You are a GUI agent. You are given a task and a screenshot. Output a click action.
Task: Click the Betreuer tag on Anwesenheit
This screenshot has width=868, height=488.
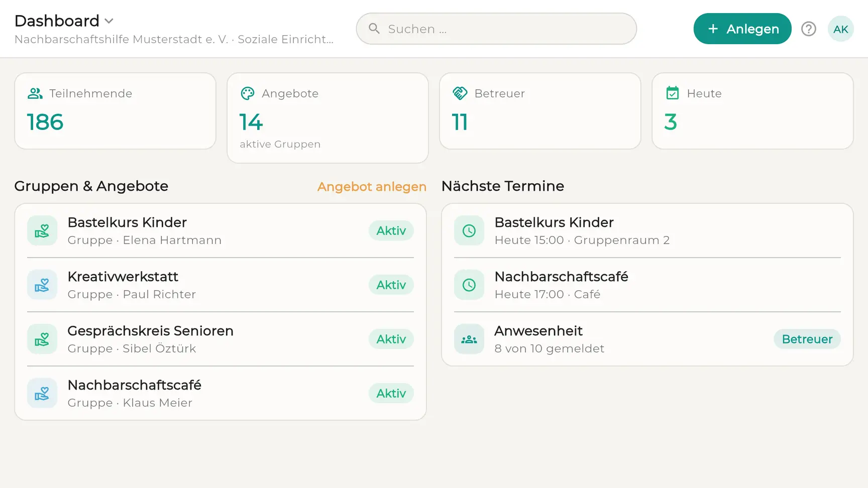click(x=807, y=339)
